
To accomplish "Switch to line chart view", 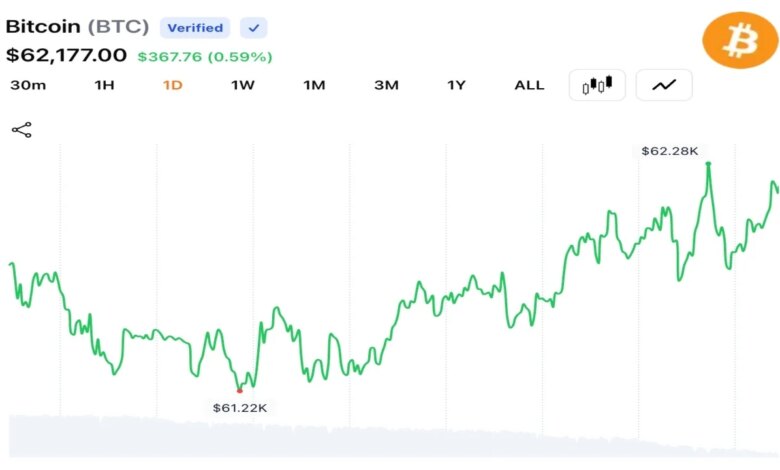I will [x=664, y=85].
